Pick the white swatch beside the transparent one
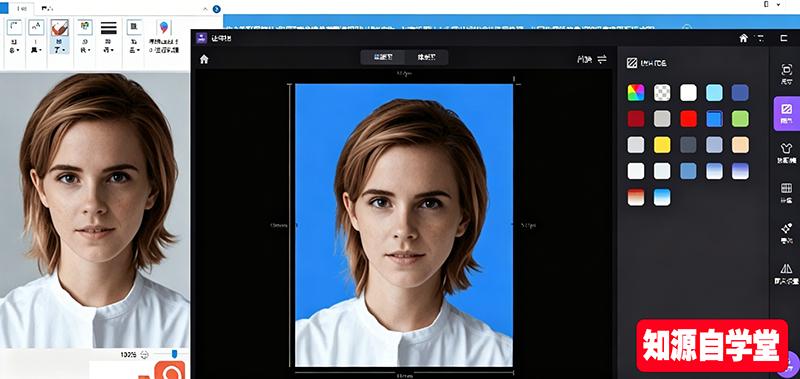Image resolution: width=800 pixels, height=379 pixels. coord(688,93)
